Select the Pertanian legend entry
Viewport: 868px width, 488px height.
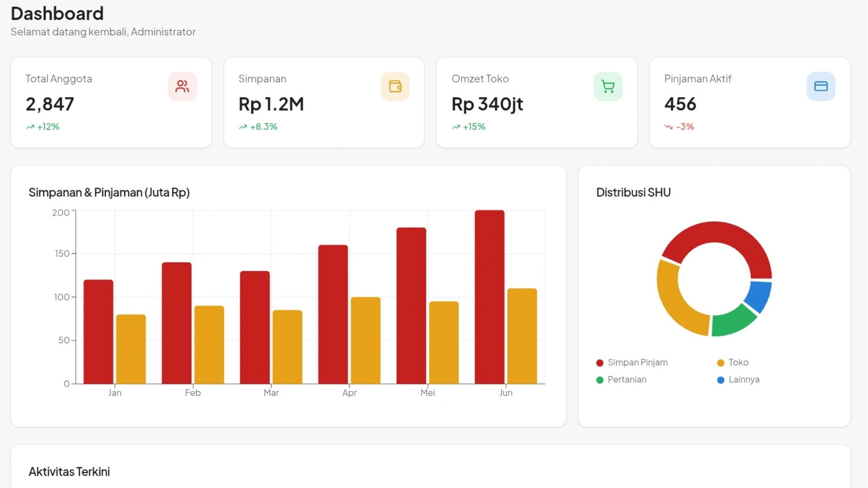point(627,380)
